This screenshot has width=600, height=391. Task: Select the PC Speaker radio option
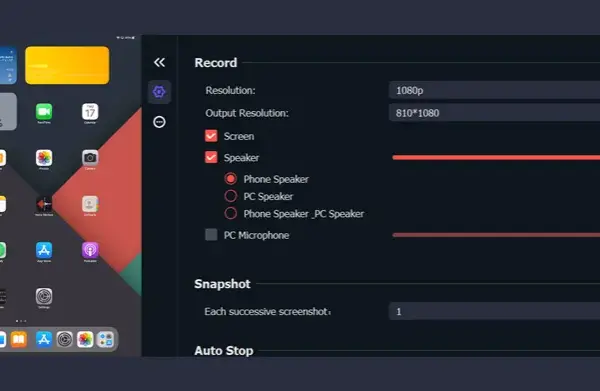pyautogui.click(x=230, y=196)
